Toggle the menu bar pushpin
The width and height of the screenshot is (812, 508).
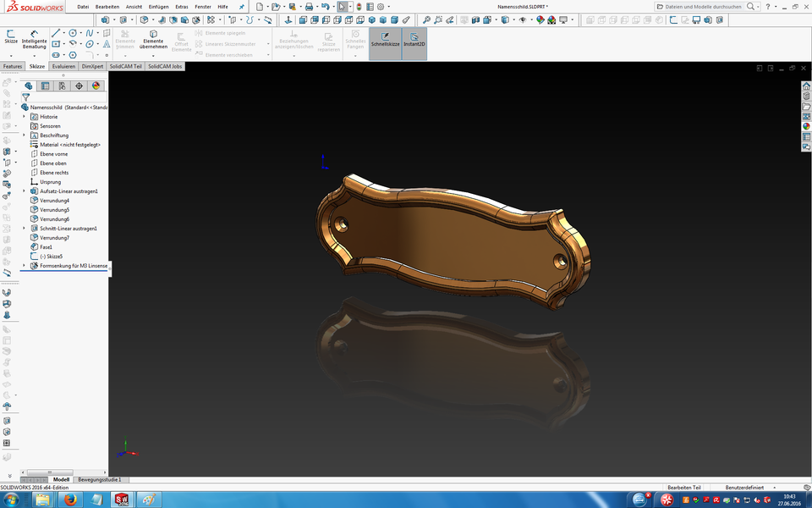(241, 6)
